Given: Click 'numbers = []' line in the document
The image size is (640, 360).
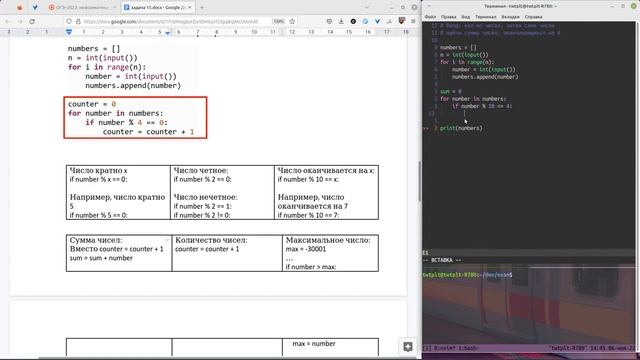Looking at the screenshot, I should point(94,49).
